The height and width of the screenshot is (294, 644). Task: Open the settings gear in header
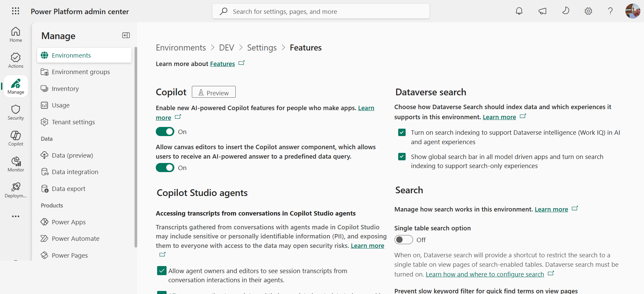(588, 11)
